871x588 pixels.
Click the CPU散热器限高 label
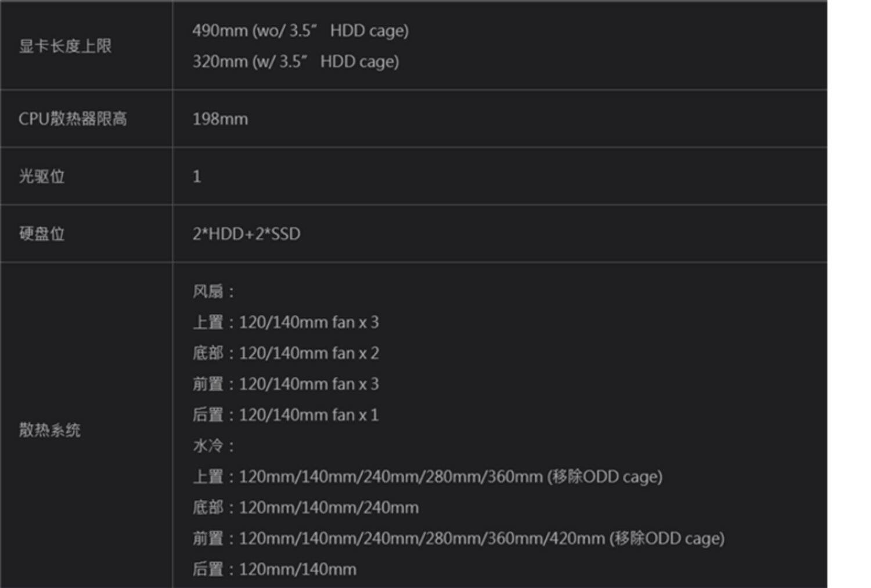pyautogui.click(x=73, y=119)
